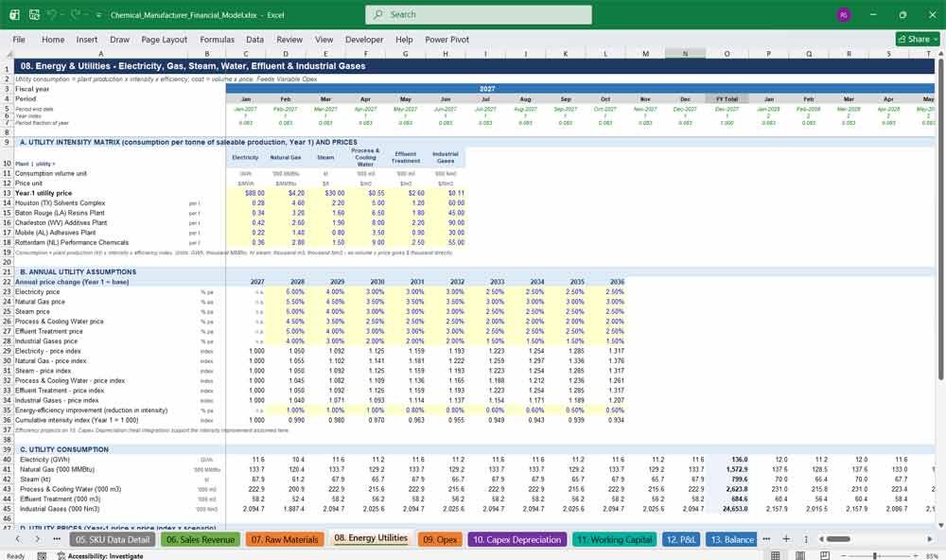The width and height of the screenshot is (946, 560).
Task: Open the Review ribbon tab
Action: [289, 39]
